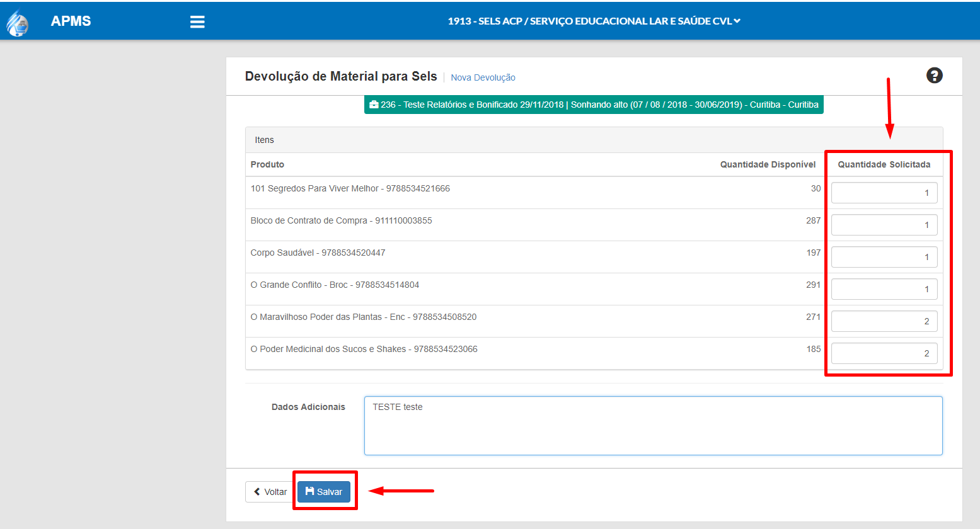The image size is (980, 529).
Task: Click the Produto column header
Action: coord(267,164)
